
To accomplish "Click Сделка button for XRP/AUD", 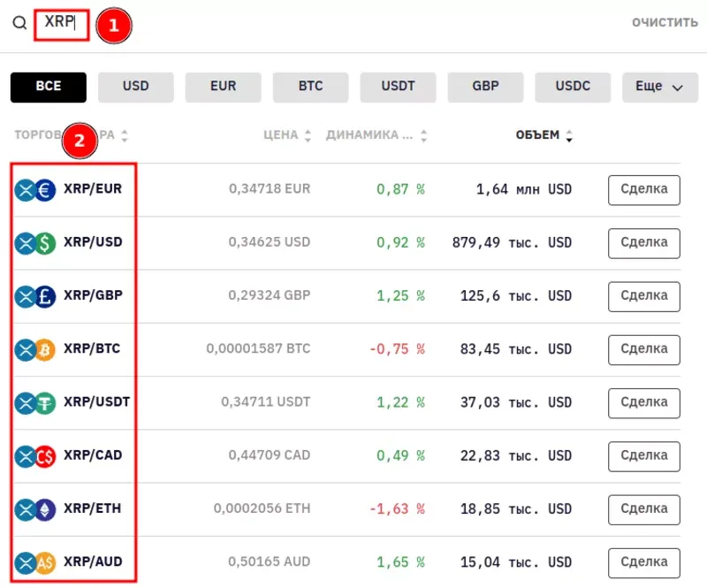I will click(x=644, y=562).
